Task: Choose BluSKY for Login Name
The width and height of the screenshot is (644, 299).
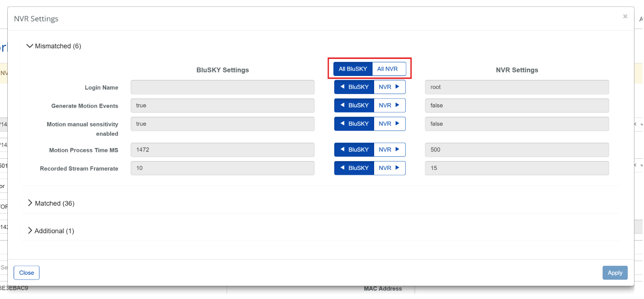Action: pyautogui.click(x=354, y=87)
